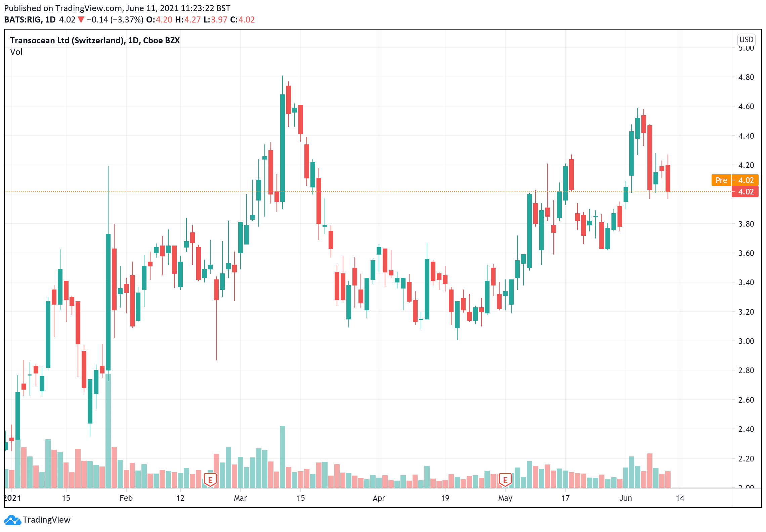The image size is (766, 532).
Task: Click the TradingView brand text
Action: click(47, 520)
